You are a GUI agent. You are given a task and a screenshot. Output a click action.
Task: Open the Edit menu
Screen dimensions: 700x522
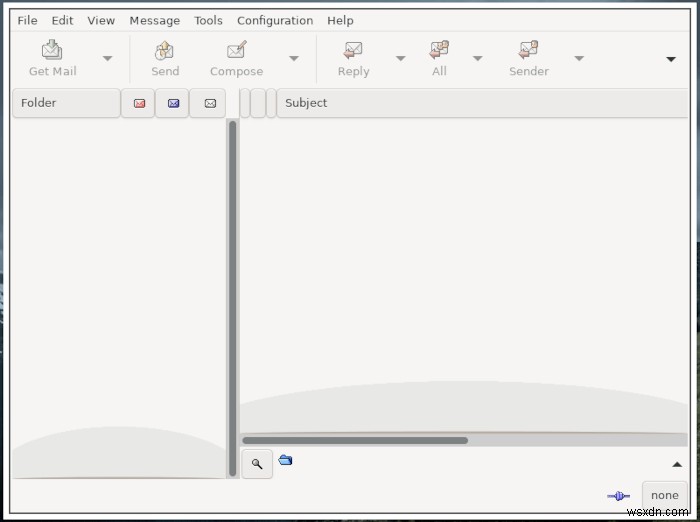click(62, 21)
